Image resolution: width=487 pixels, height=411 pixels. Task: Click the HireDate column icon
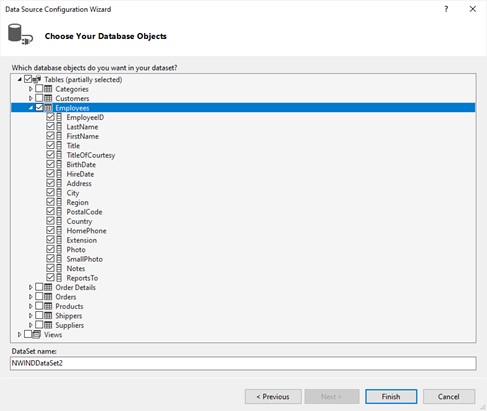[59, 174]
